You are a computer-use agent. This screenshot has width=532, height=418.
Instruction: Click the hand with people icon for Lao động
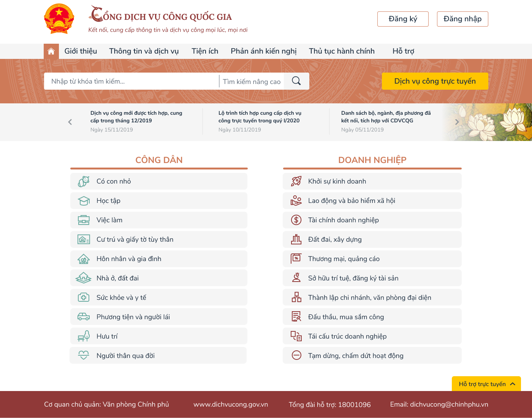coord(296,201)
